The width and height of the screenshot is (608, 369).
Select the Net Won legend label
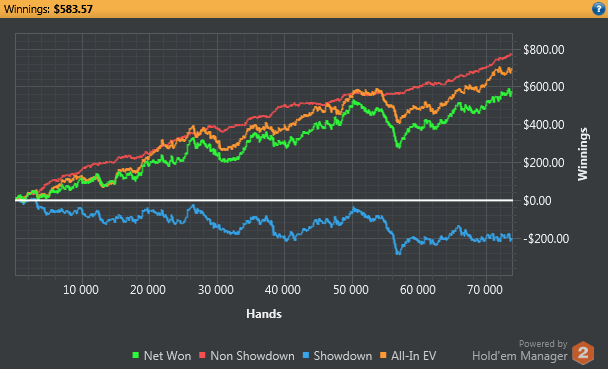[167, 355]
